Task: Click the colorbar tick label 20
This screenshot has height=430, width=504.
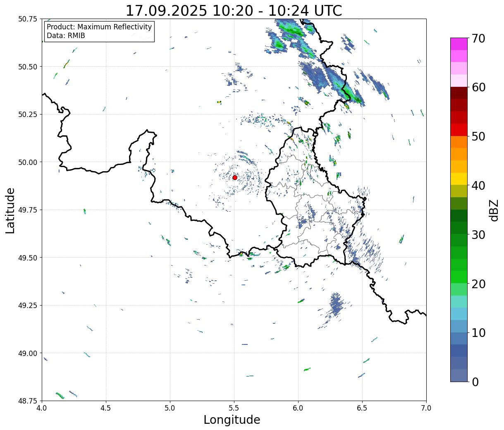Action: (x=478, y=284)
